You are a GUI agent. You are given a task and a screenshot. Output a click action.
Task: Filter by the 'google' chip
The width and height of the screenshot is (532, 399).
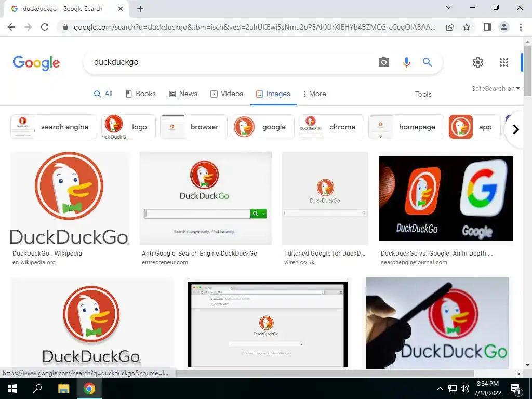click(x=263, y=127)
